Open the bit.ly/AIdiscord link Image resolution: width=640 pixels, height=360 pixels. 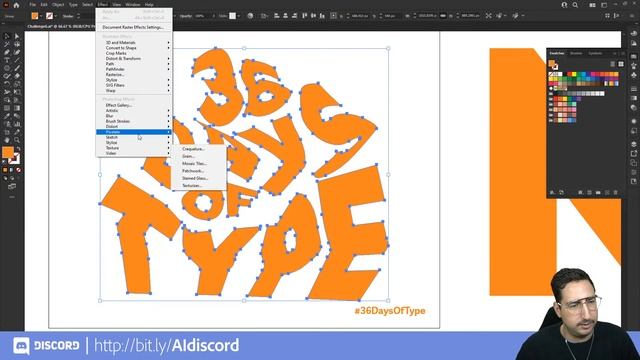(167, 346)
